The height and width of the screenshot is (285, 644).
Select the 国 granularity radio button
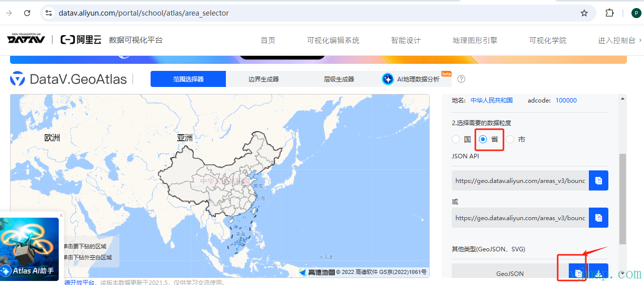click(456, 139)
